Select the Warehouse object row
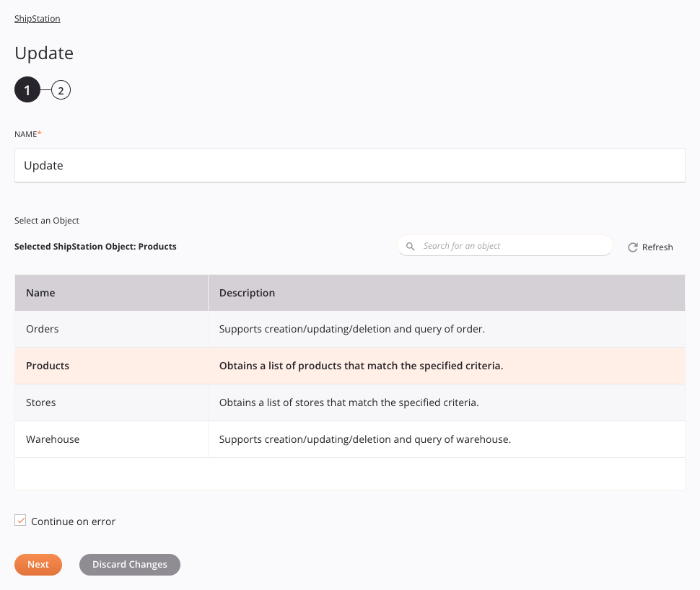This screenshot has height=590, width=700. (x=349, y=439)
